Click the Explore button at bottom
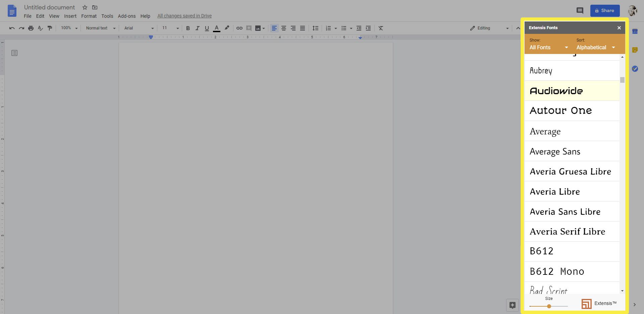 [512, 305]
